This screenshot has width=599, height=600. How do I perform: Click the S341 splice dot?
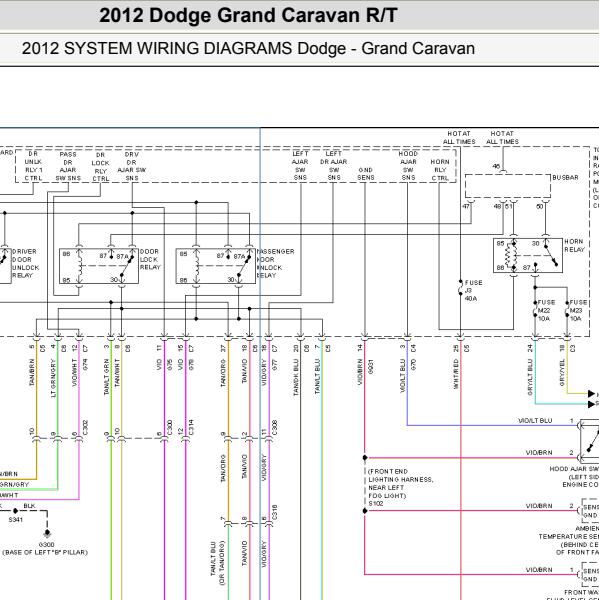point(15,511)
